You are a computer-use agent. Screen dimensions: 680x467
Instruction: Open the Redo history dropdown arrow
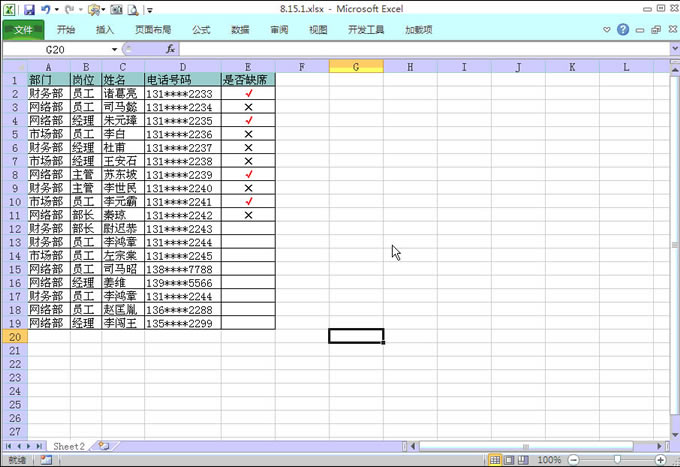click(x=81, y=9)
